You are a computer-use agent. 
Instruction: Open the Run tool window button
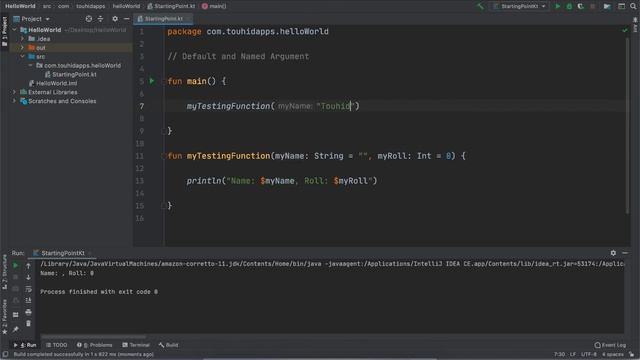pyautogui.click(x=25, y=345)
